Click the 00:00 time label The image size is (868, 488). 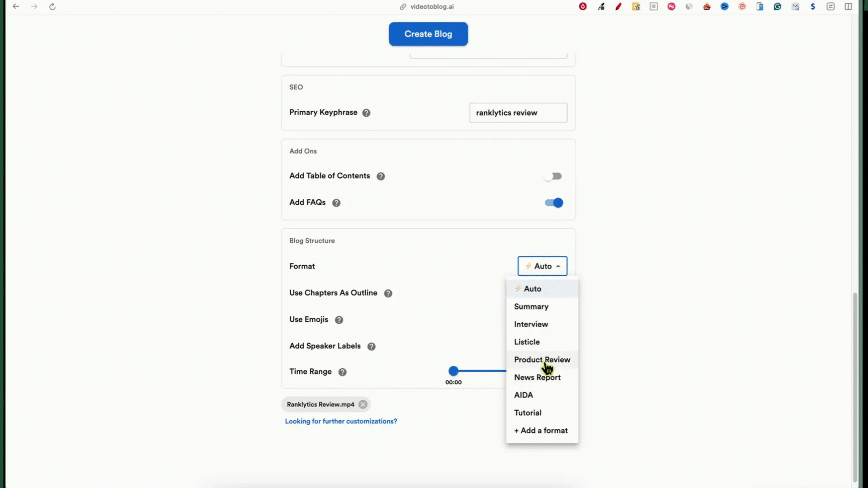point(453,382)
